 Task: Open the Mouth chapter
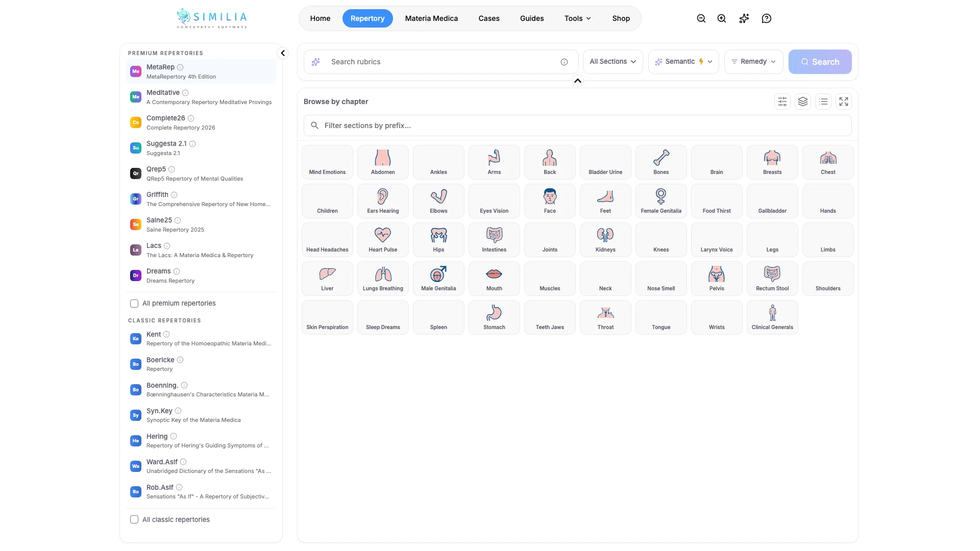pos(494,279)
